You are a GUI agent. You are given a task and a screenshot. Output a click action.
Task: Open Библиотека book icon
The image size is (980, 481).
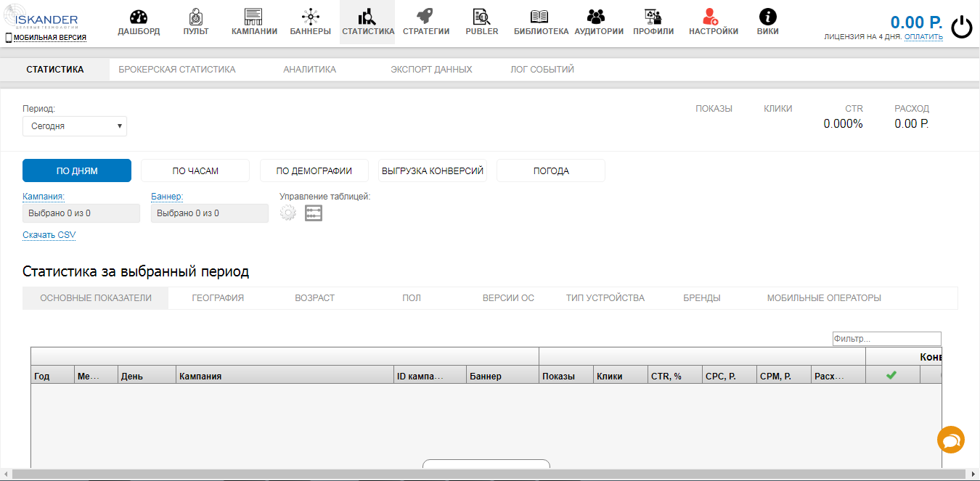pos(540,17)
